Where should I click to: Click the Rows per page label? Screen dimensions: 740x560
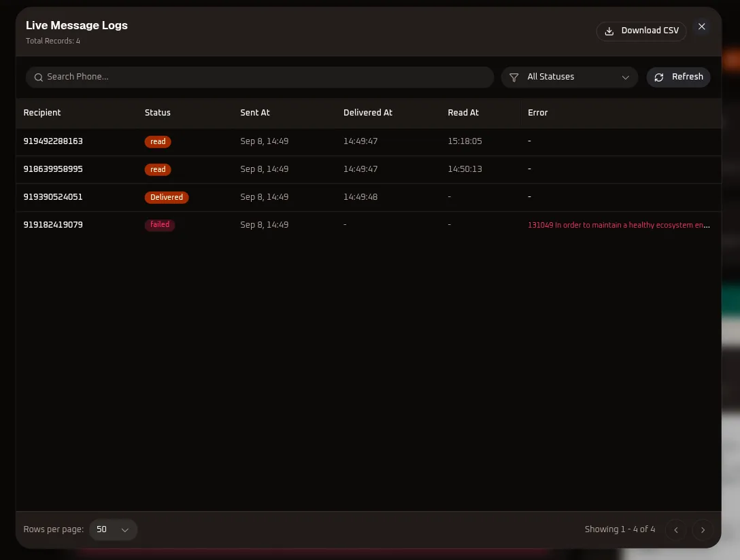point(53,529)
